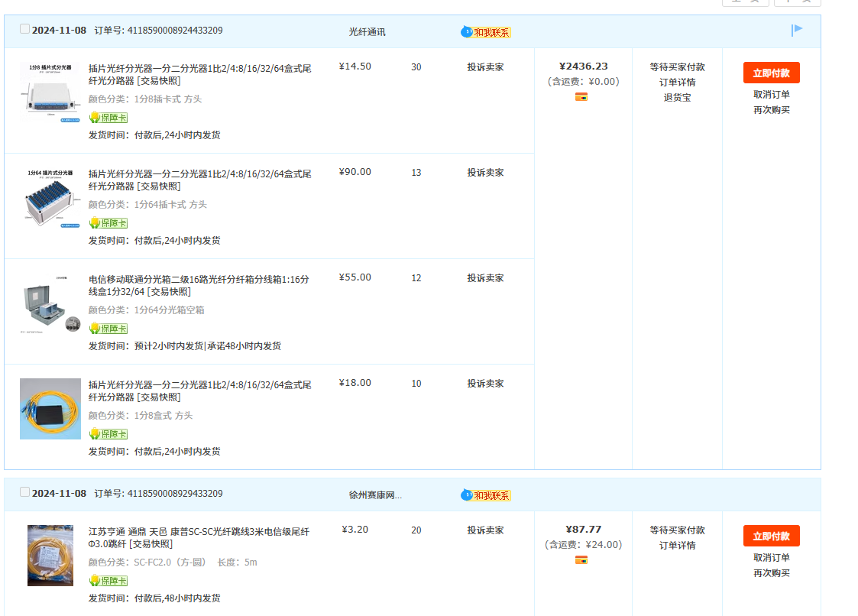
Task: Click 保障卡 badge on 1分64插卡式 item
Action: (x=108, y=223)
